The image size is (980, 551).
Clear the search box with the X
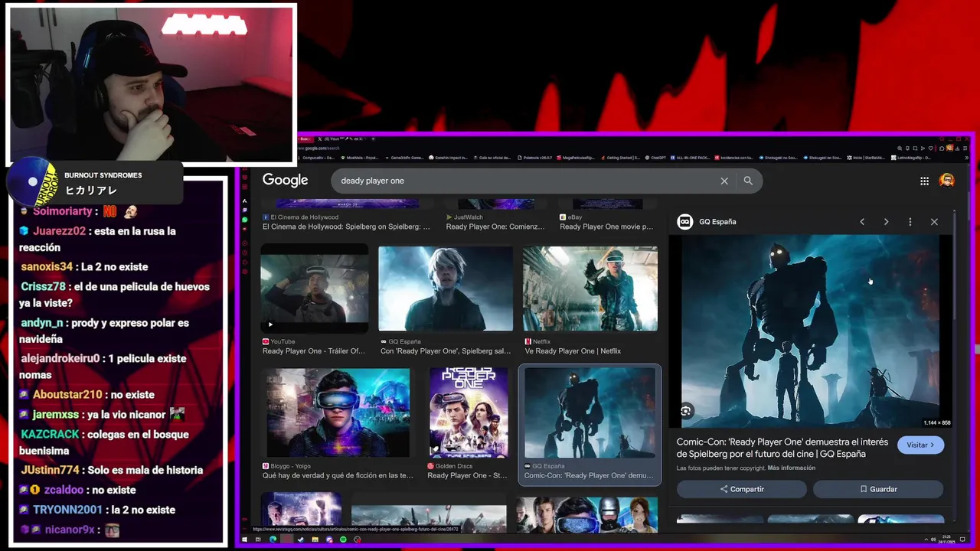724,181
